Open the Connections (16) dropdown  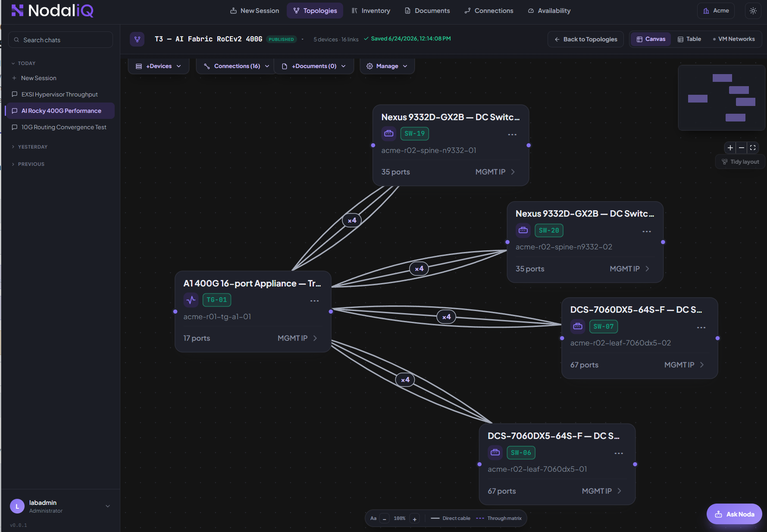[x=236, y=66]
